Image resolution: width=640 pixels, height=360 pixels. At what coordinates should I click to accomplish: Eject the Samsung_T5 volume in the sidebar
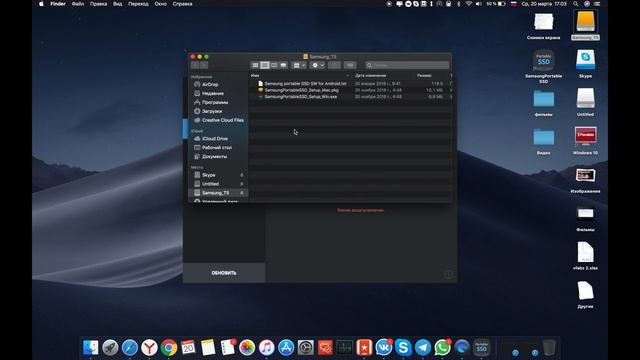tap(242, 193)
